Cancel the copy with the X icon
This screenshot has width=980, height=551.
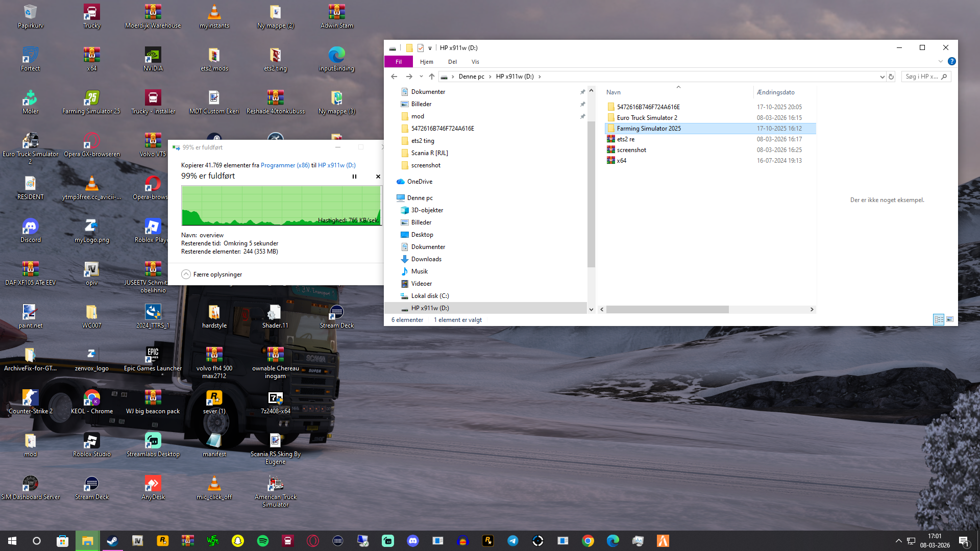[378, 177]
